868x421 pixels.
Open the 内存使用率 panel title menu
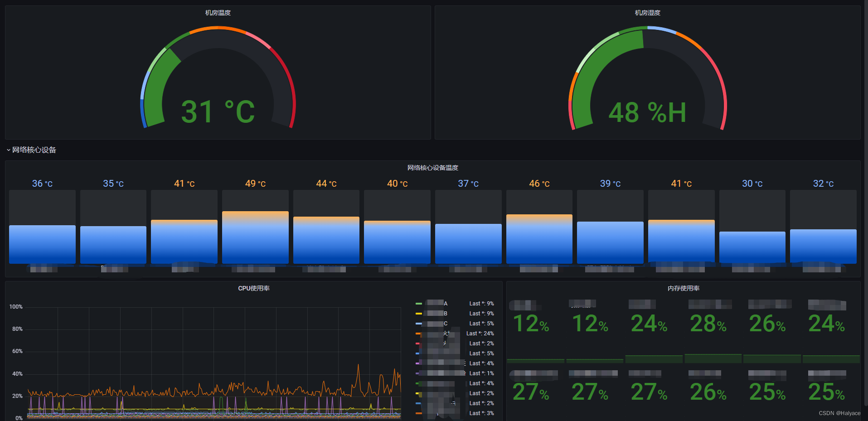(x=684, y=287)
